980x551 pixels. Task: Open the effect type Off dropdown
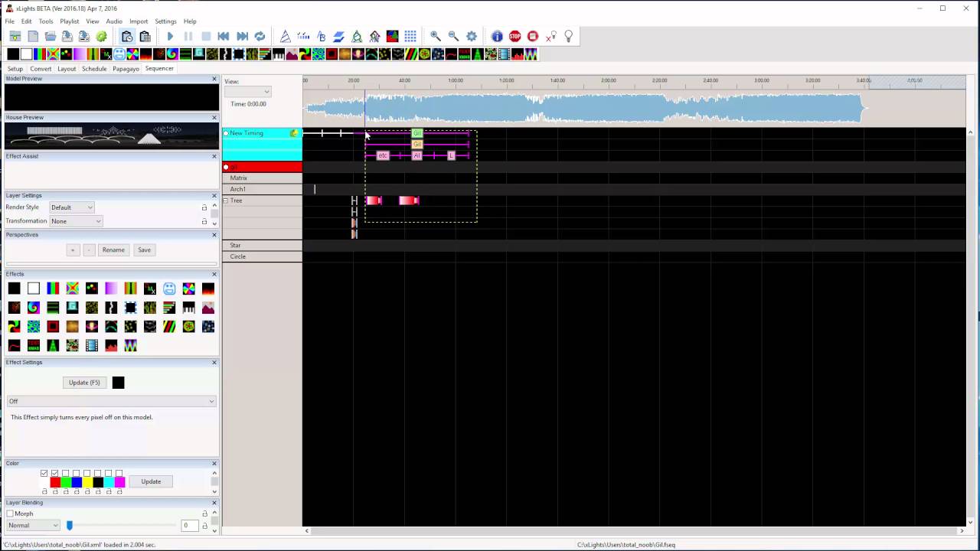click(112, 401)
